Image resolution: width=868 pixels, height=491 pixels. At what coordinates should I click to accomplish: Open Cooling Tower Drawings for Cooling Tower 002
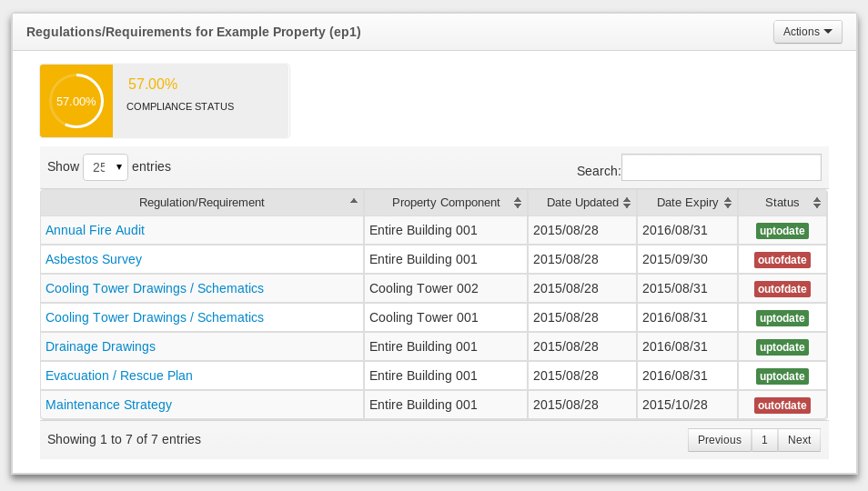[155, 288]
